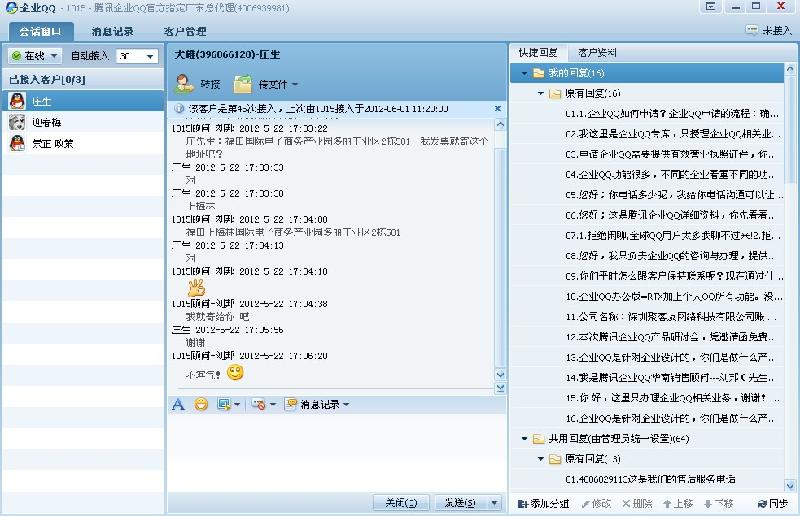Click the 转接 transfer person icon
Screen dimensions: 800x516
pyautogui.click(x=184, y=84)
